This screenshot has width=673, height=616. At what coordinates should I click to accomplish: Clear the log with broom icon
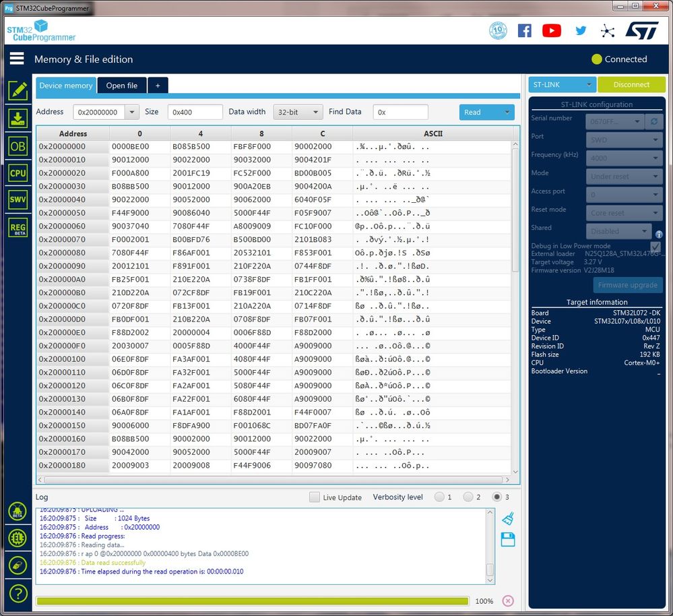click(x=508, y=519)
